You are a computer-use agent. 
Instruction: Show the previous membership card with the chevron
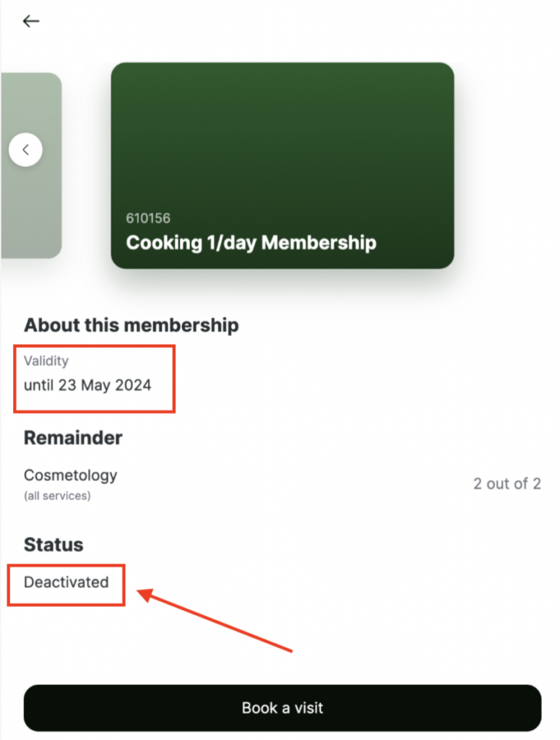[x=26, y=150]
